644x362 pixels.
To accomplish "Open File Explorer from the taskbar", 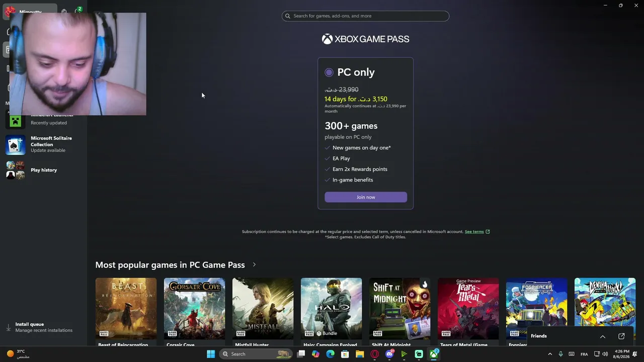I will (360, 354).
